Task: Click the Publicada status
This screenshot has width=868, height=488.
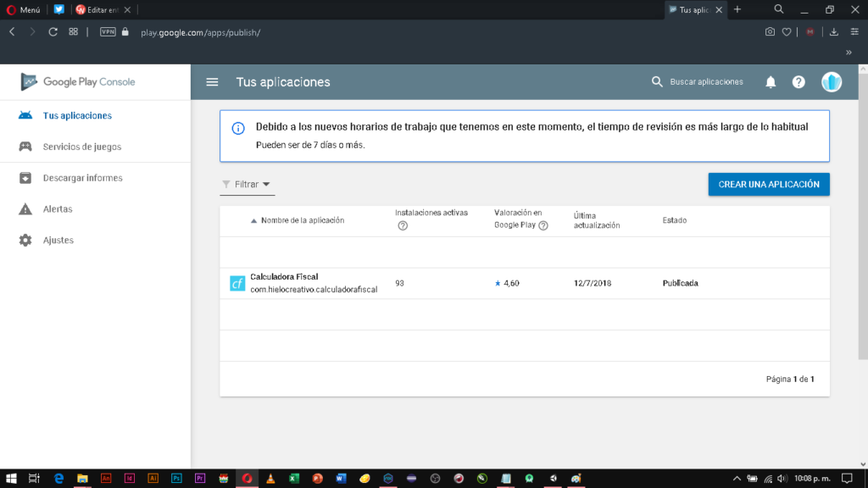Action: [681, 283]
